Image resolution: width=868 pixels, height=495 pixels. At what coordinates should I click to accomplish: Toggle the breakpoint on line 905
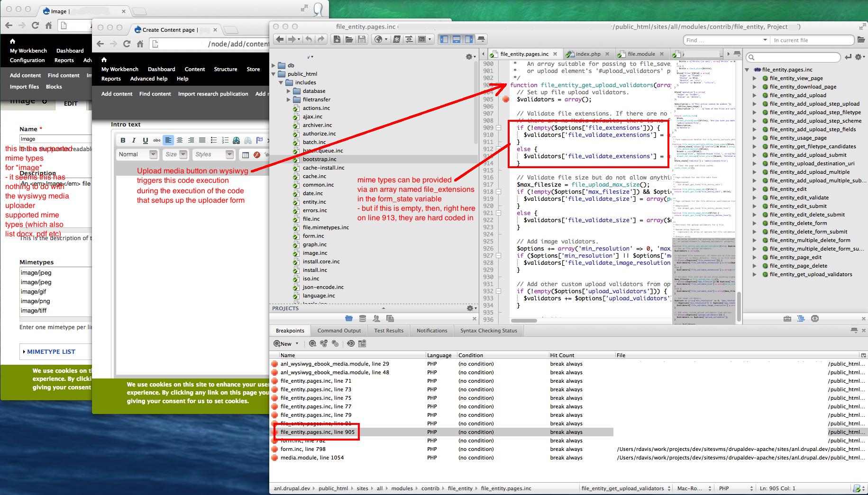(506, 99)
